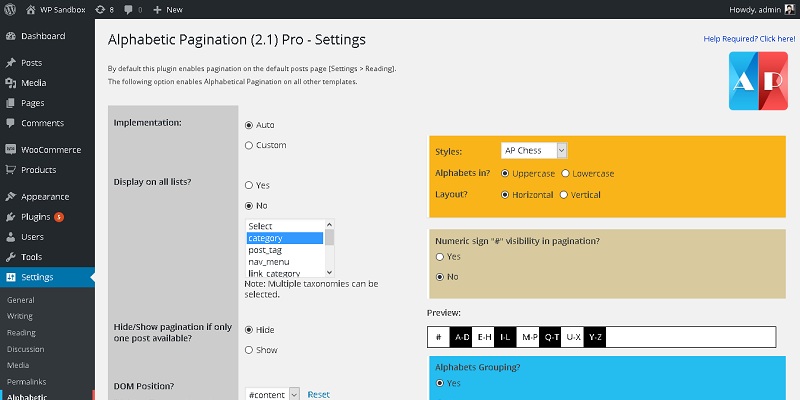Choose Yes for numeric sign visibility
Viewport: 800px width, 400px height.
click(440, 257)
